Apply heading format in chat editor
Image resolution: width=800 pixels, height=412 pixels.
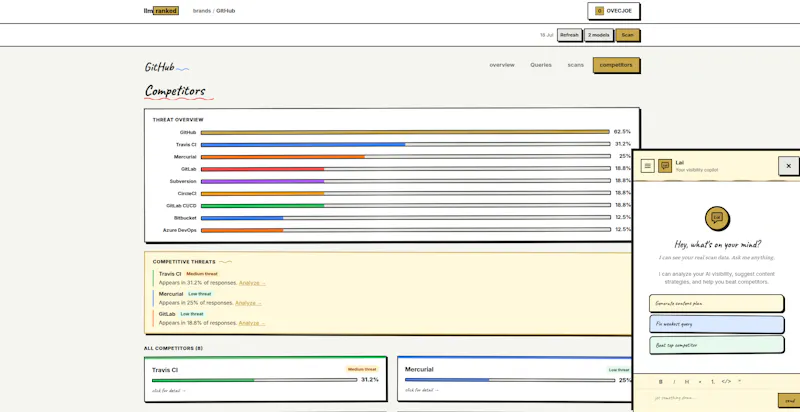point(687,381)
